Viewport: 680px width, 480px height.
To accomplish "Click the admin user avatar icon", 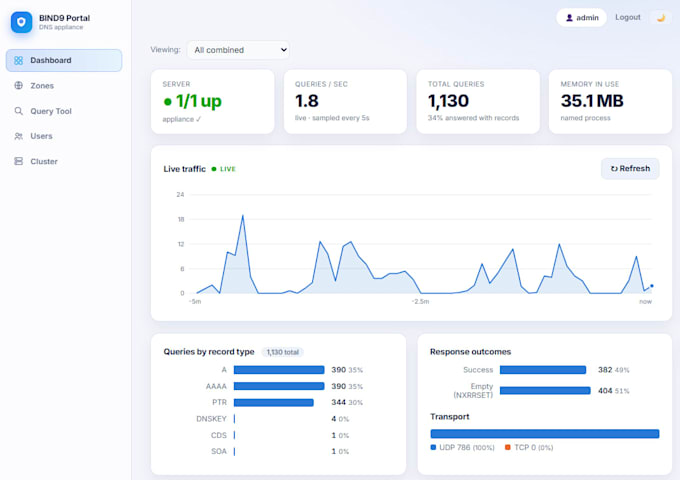I will point(569,18).
